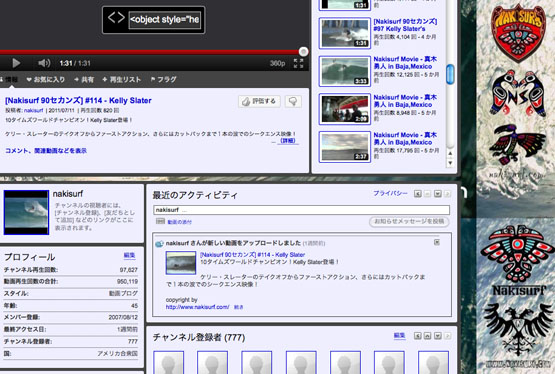
Task: Add to 再生リスト playlist
Action: tap(122, 80)
